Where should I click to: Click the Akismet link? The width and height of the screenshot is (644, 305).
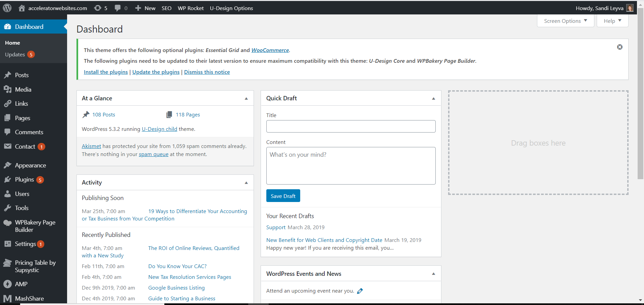point(91,146)
